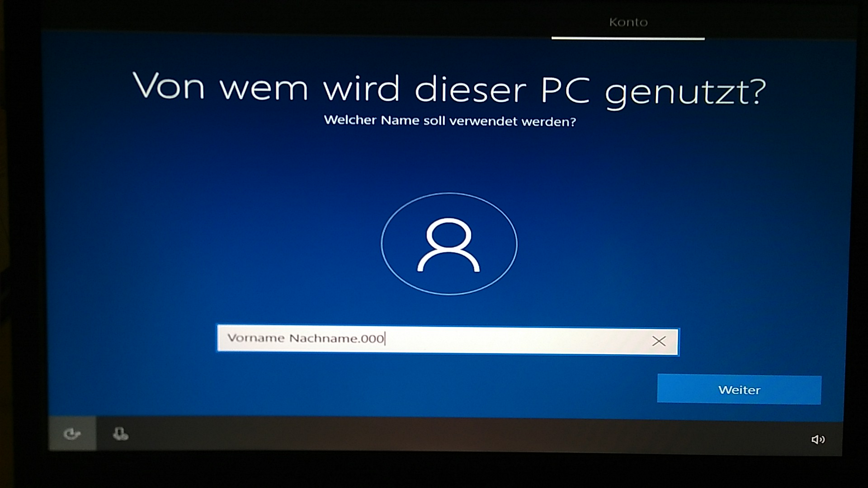868x488 pixels.
Task: Click 'Welcher Name soll verwendet werden?' subtitle
Action: tap(450, 121)
